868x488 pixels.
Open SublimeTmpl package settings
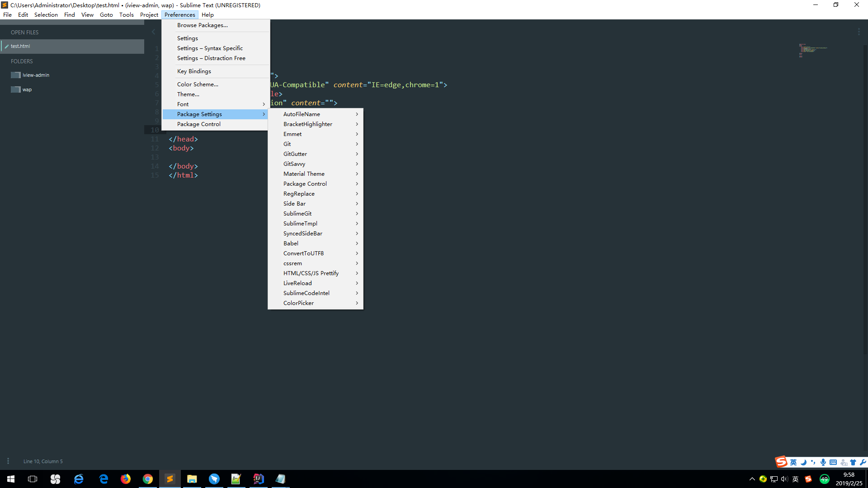[316, 224]
